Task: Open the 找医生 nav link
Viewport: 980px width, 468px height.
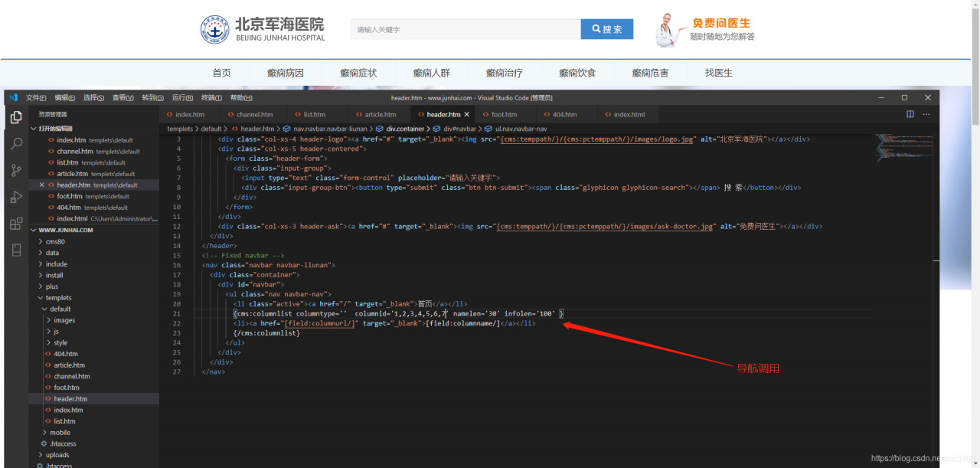Action: [x=719, y=73]
